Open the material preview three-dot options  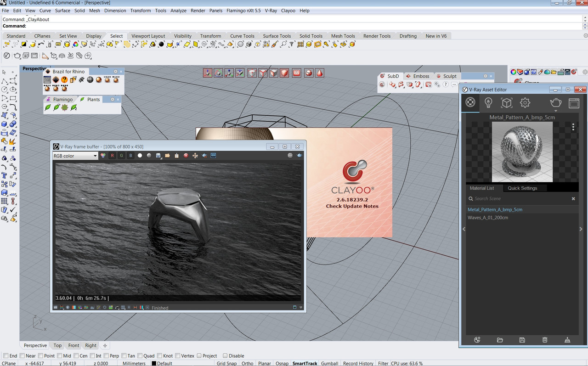tap(573, 127)
